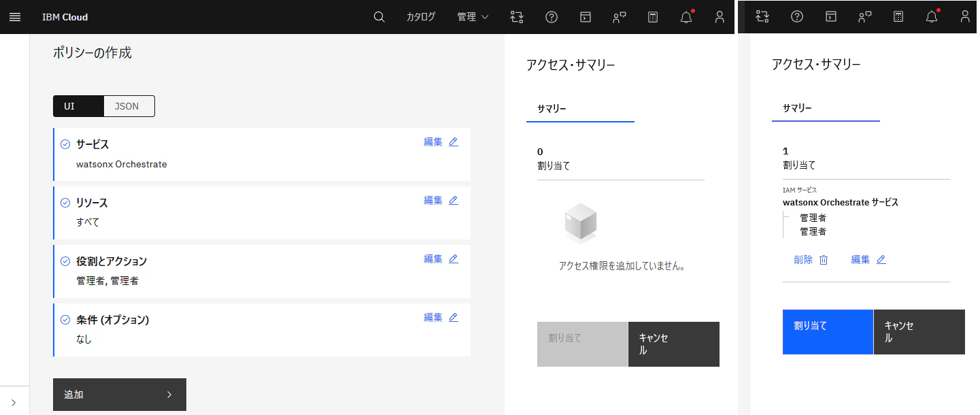
Task: Click switch account icon in right panel header
Action: point(762,16)
